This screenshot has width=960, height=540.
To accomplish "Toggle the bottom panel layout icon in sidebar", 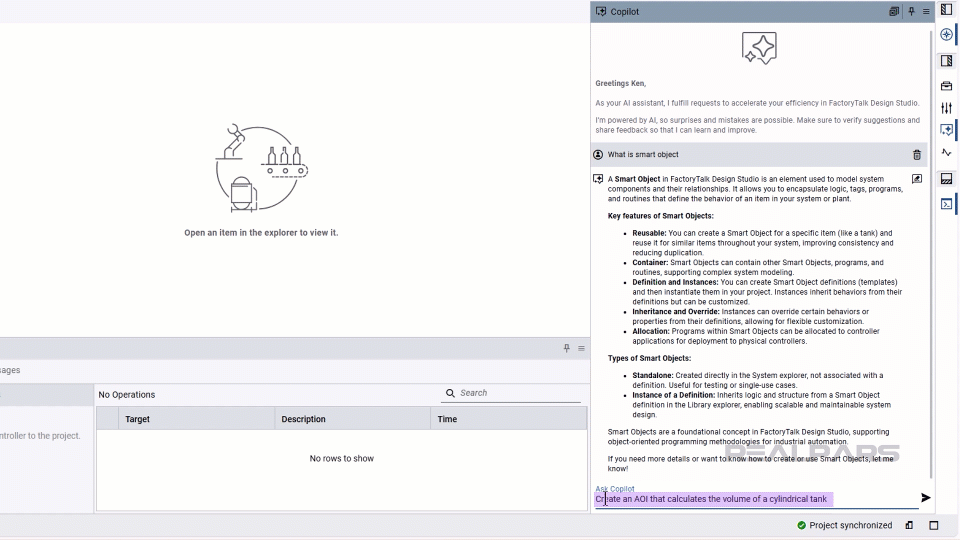I will tap(947, 179).
